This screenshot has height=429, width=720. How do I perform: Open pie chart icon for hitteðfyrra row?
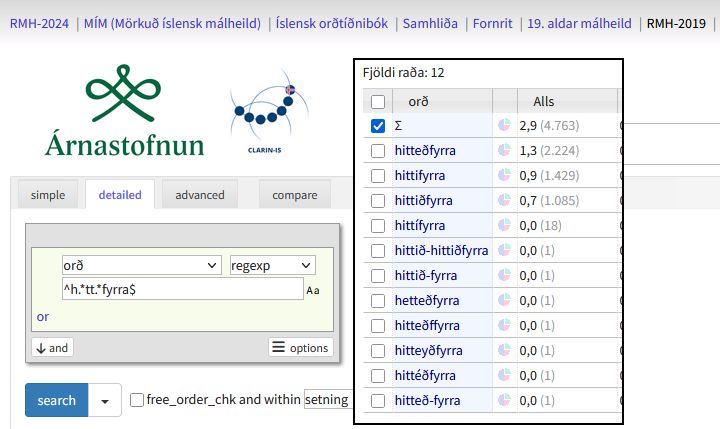[x=504, y=150]
